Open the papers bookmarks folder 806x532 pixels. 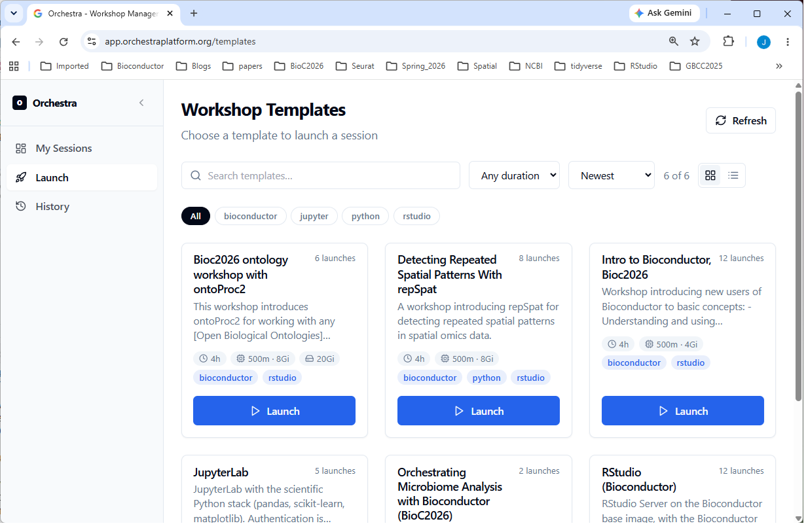243,66
